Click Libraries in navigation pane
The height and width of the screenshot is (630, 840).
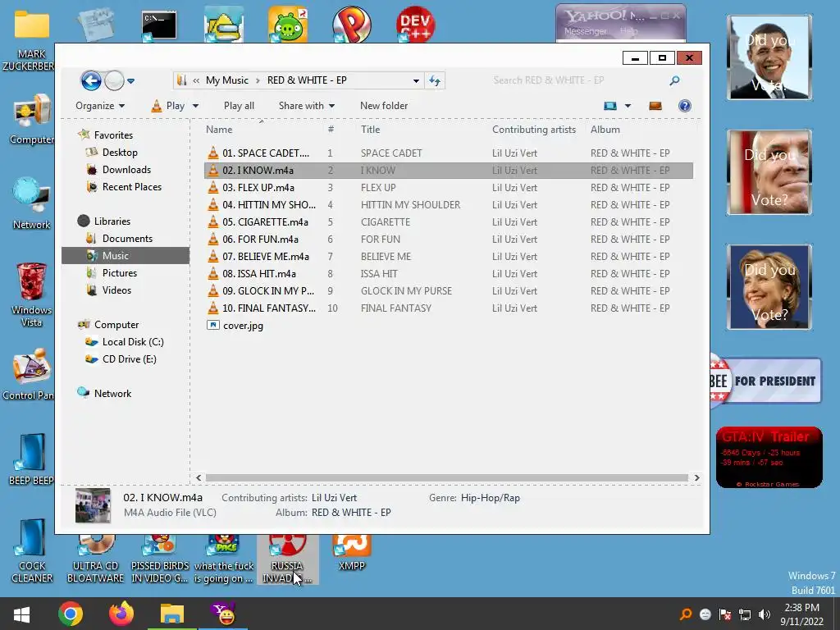(x=104, y=221)
